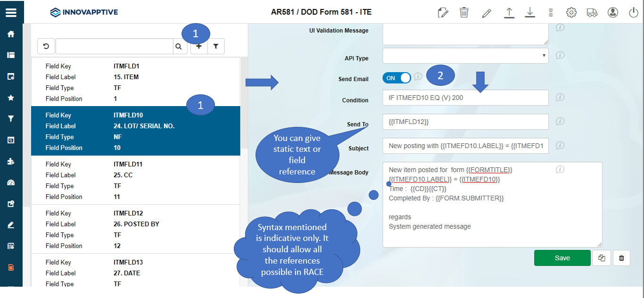Expand the API Type dropdown

point(465,56)
